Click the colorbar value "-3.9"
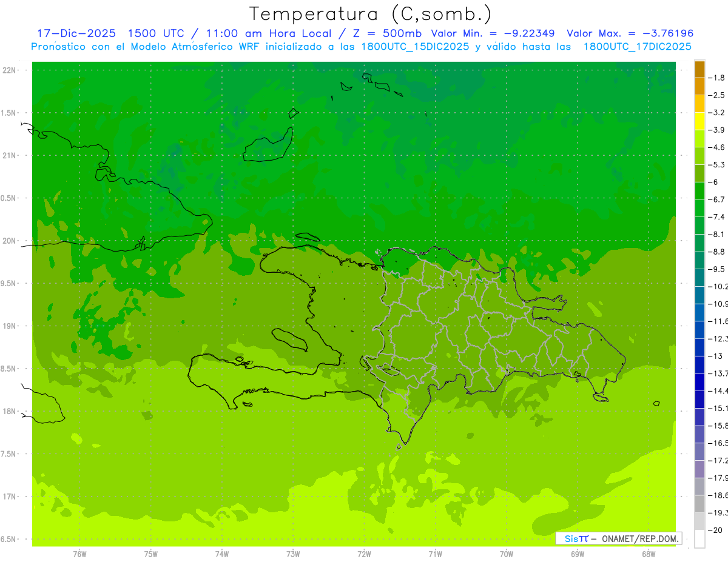The image size is (728, 562). (716, 130)
